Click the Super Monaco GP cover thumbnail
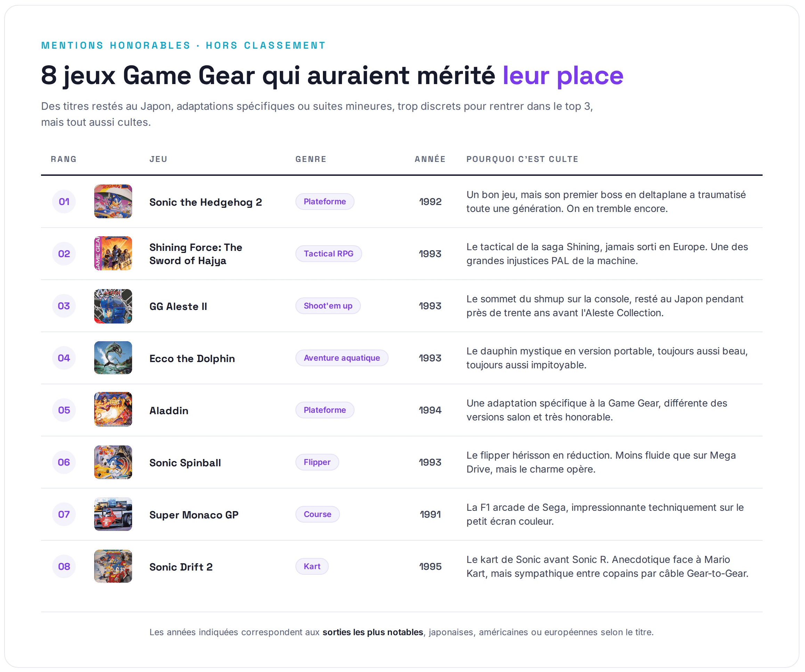 coord(113,514)
